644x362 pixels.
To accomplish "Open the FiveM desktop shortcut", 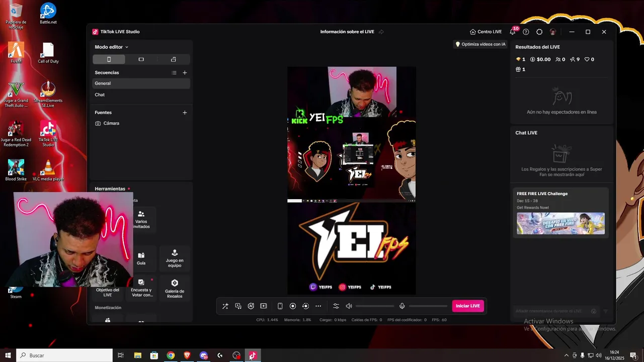I will click(16, 53).
